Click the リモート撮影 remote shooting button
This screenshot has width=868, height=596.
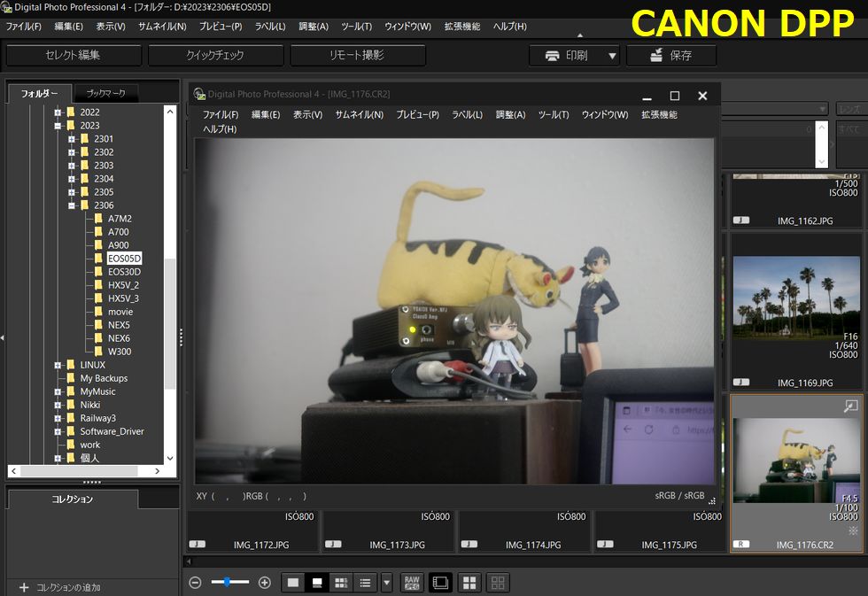[x=357, y=56]
